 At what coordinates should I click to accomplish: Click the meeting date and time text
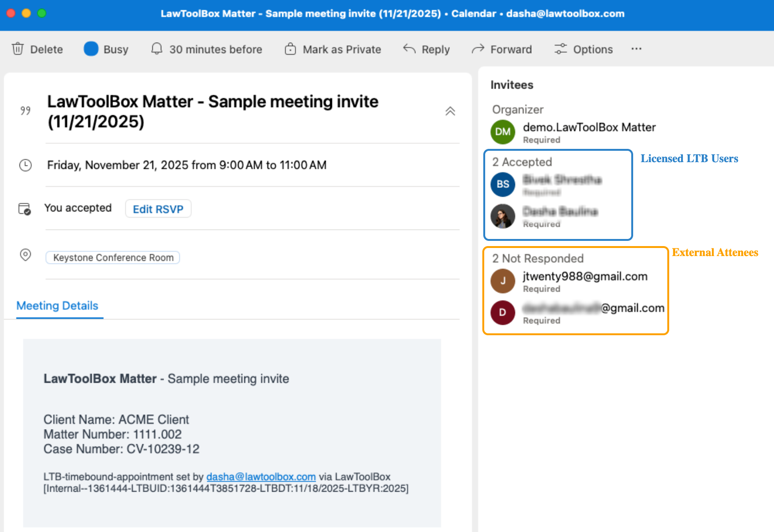[x=187, y=165]
